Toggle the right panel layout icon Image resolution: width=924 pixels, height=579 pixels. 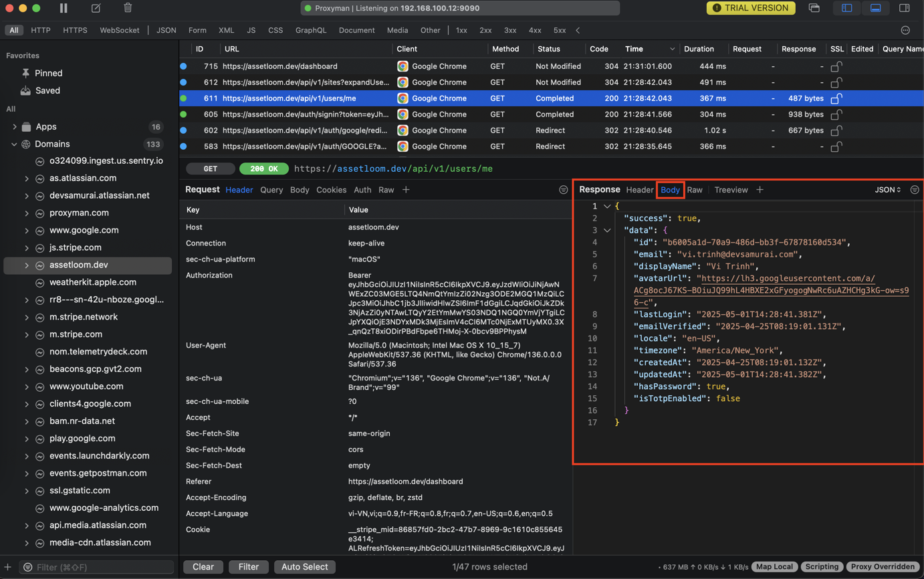[904, 8]
